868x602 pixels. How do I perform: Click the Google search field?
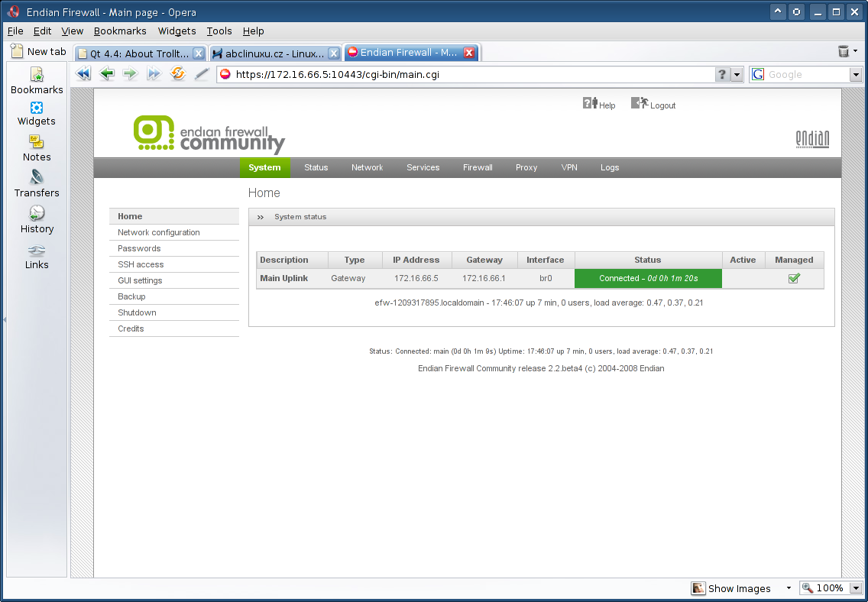coord(808,75)
